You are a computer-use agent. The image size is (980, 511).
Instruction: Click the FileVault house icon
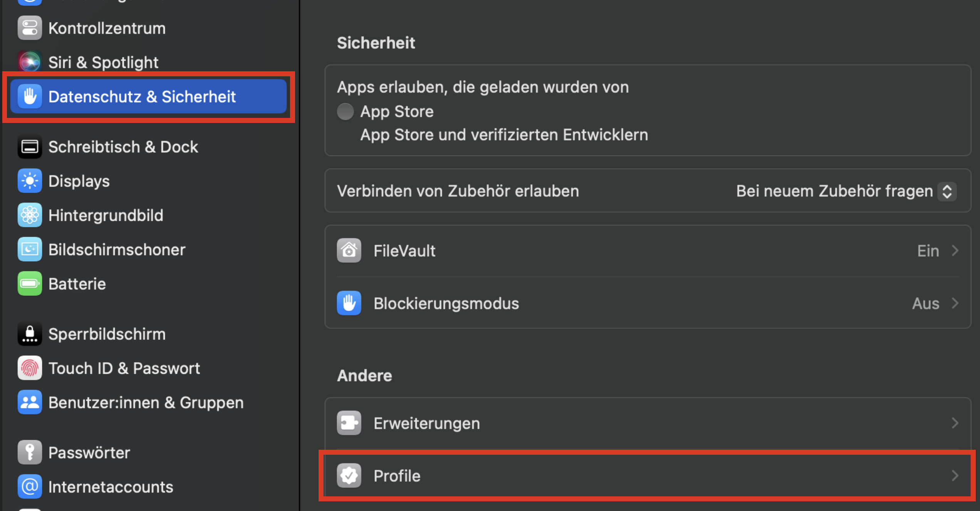(349, 250)
